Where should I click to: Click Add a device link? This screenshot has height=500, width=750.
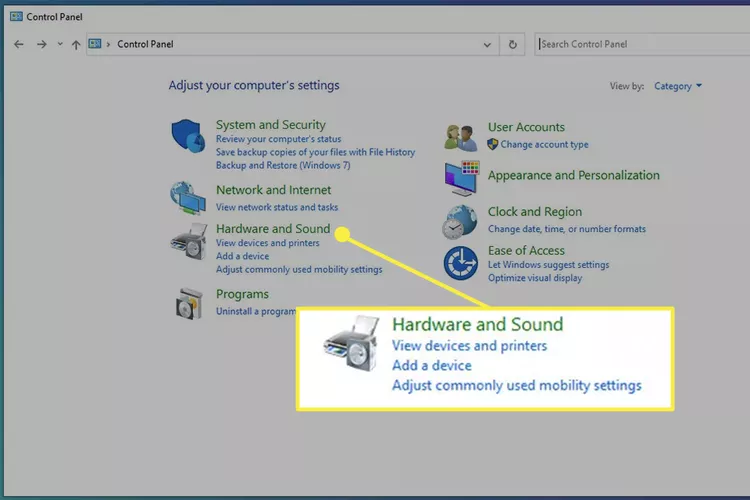point(242,256)
